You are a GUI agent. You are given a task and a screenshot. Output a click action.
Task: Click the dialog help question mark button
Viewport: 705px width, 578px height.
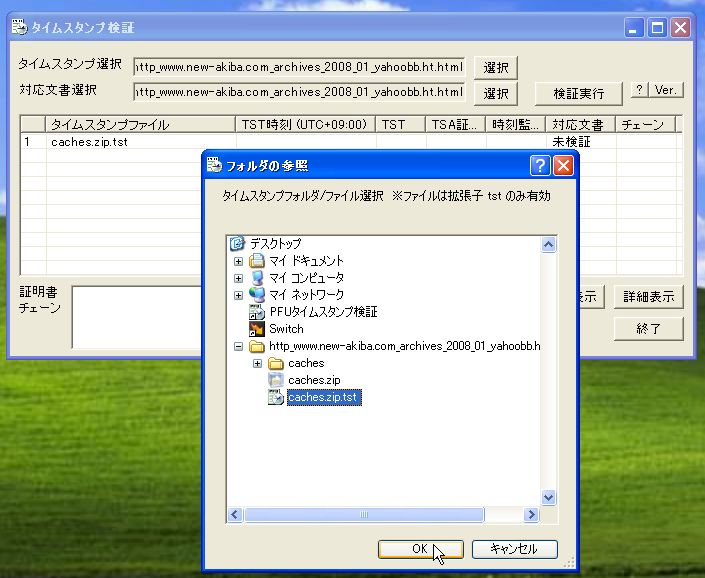(540, 165)
